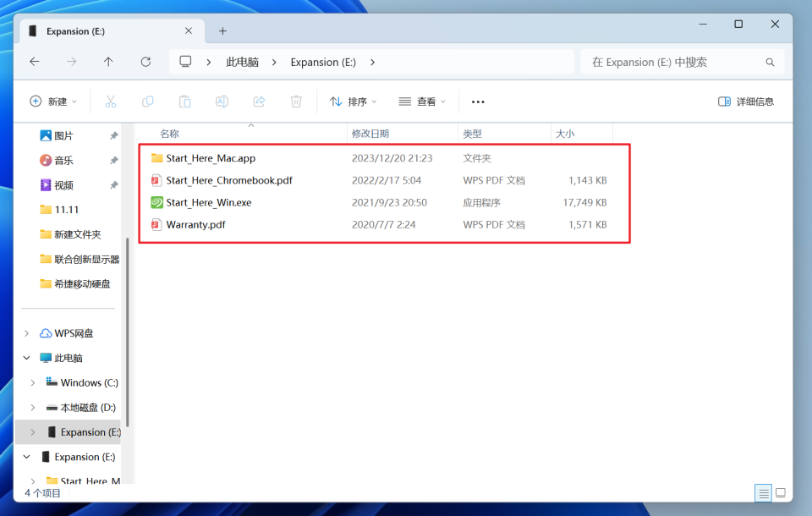Click the sidebar vertical scrollbar
Screen dimensions: 812x516
[128, 332]
